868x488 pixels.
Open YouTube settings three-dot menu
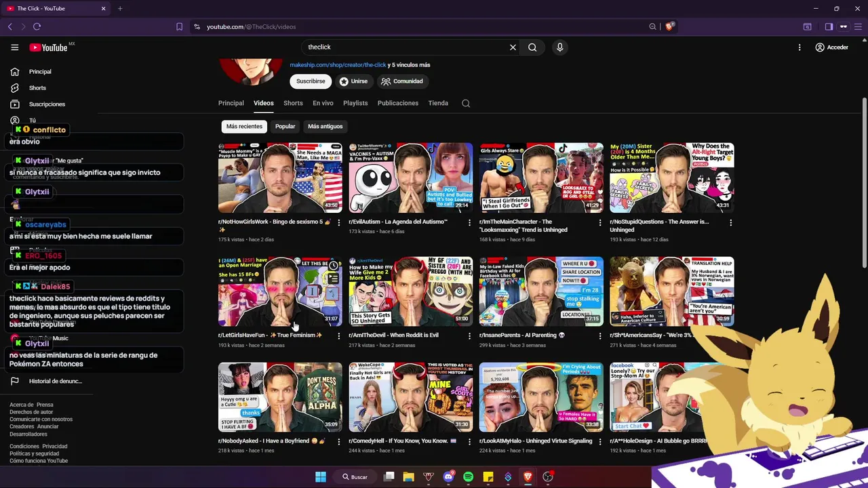(800, 47)
